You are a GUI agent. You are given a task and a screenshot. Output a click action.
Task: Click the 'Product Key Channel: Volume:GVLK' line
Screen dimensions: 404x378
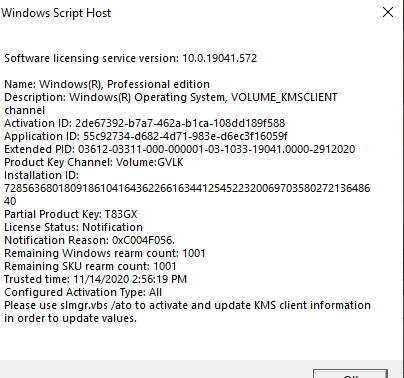(x=94, y=162)
